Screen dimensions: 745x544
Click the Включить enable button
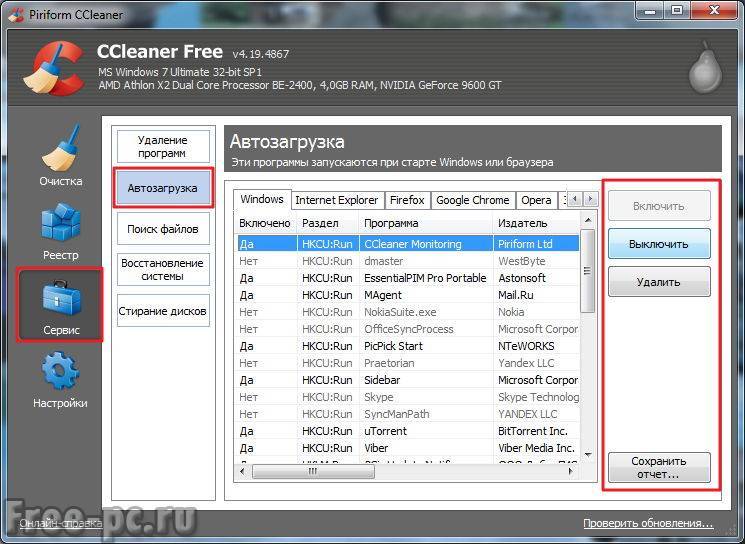(x=659, y=206)
